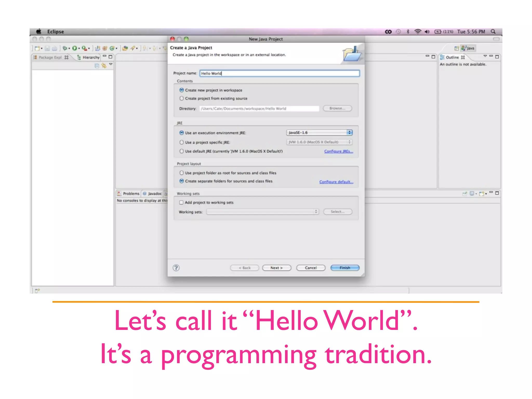Screen dimensions: 532x399
Task: Click the New Java Package icon
Action: (x=105, y=48)
